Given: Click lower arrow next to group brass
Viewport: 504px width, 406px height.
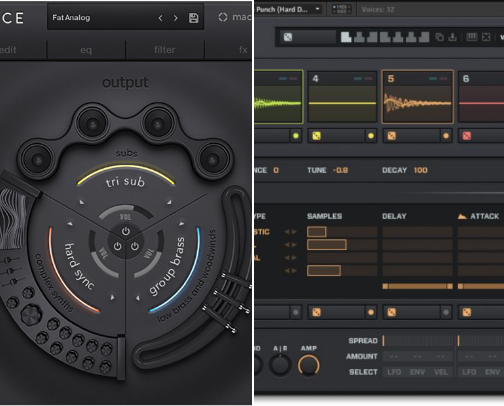Looking at the screenshot, I should [x=138, y=298].
